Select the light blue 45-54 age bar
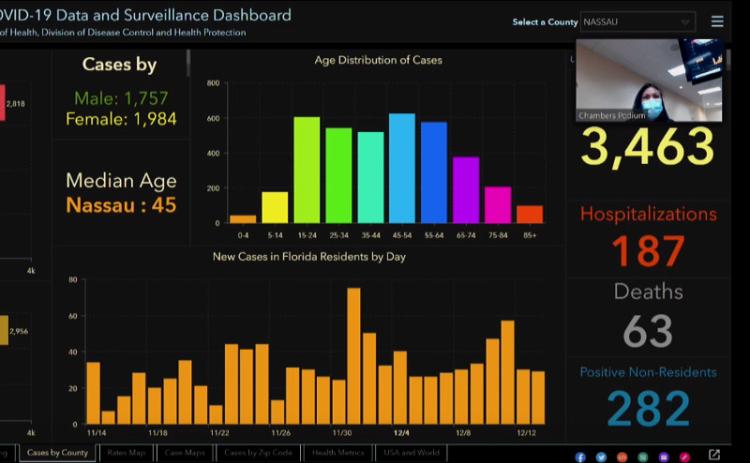The image size is (750, 463). (402, 168)
